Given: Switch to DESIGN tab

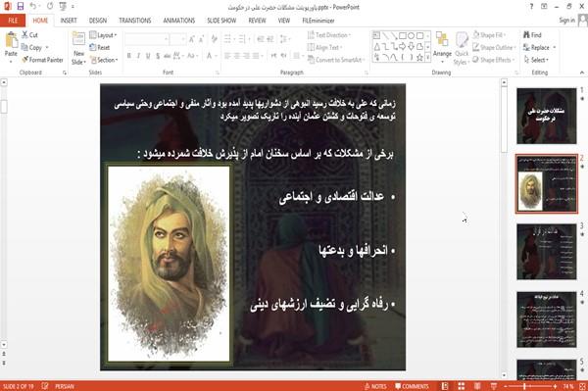Looking at the screenshot, I should click(x=98, y=21).
